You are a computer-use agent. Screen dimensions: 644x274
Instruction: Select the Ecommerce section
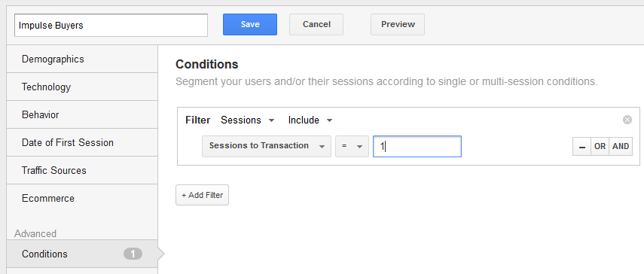(x=82, y=198)
